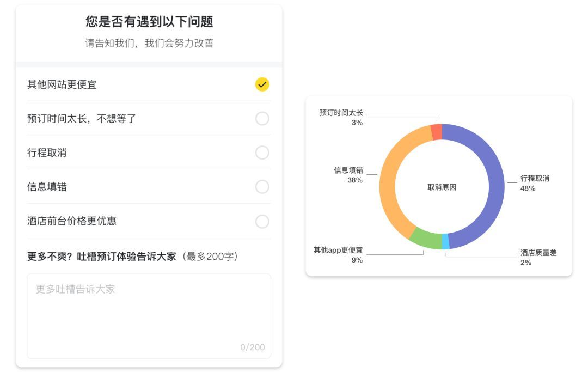
Task: Click the 信息填错 38% chart label
Action: [x=348, y=175]
